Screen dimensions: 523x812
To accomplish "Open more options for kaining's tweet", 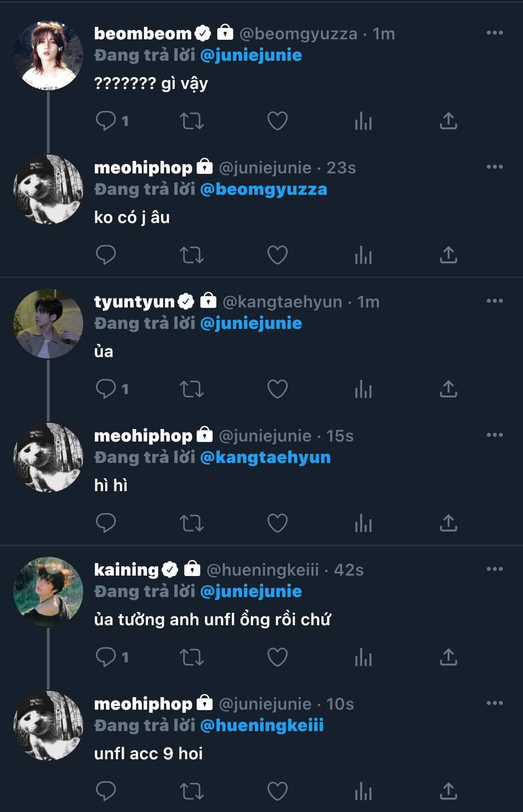I will coord(494,569).
